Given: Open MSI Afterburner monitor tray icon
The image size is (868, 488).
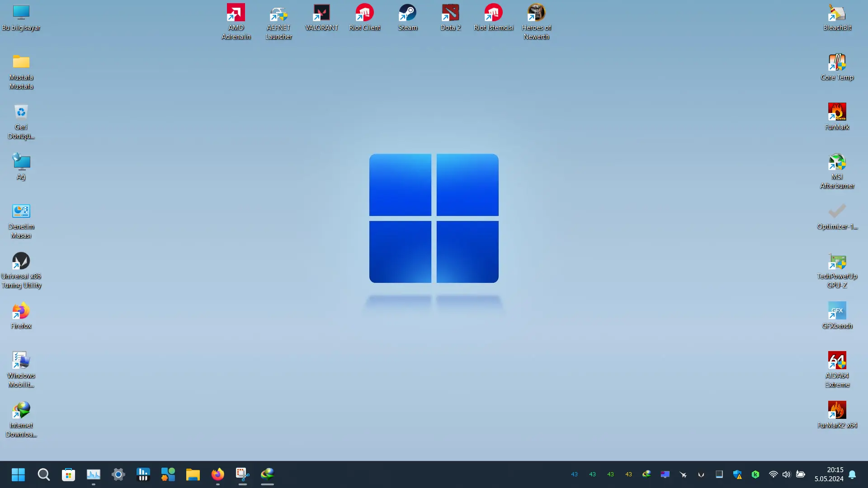Looking at the screenshot, I should click(x=665, y=474).
